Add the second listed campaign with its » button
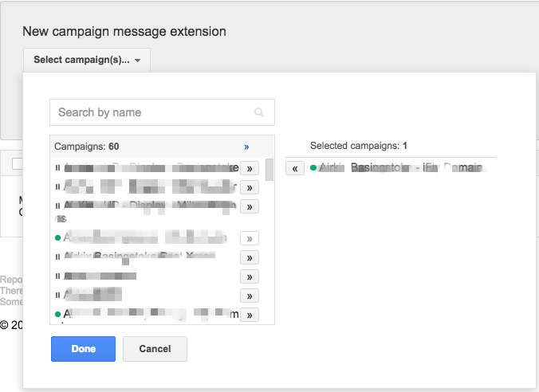Image resolution: width=539 pixels, height=392 pixels. [250, 187]
